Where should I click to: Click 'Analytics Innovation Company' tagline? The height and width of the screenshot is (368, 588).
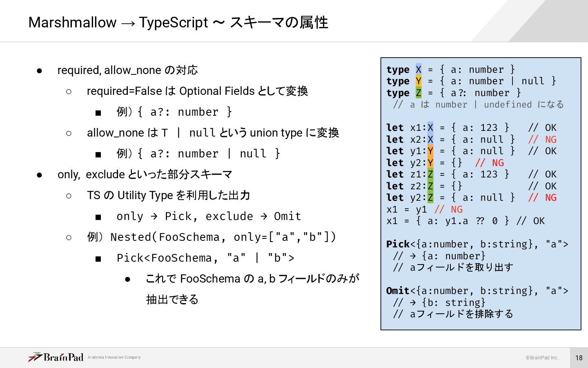[x=114, y=357]
